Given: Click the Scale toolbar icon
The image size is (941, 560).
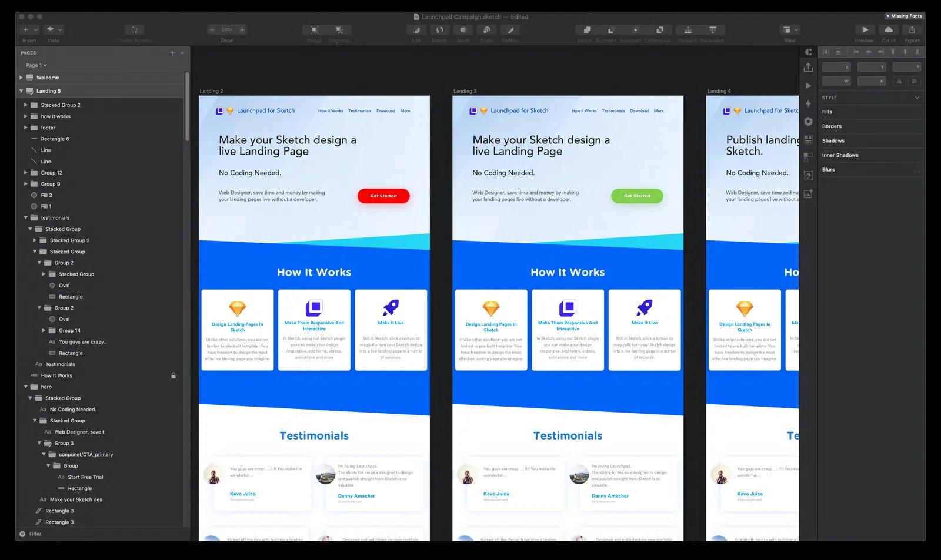Looking at the screenshot, I should point(486,29).
